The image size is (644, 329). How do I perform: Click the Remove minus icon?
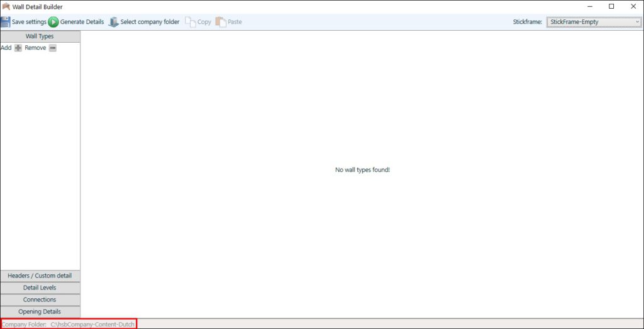(x=53, y=48)
